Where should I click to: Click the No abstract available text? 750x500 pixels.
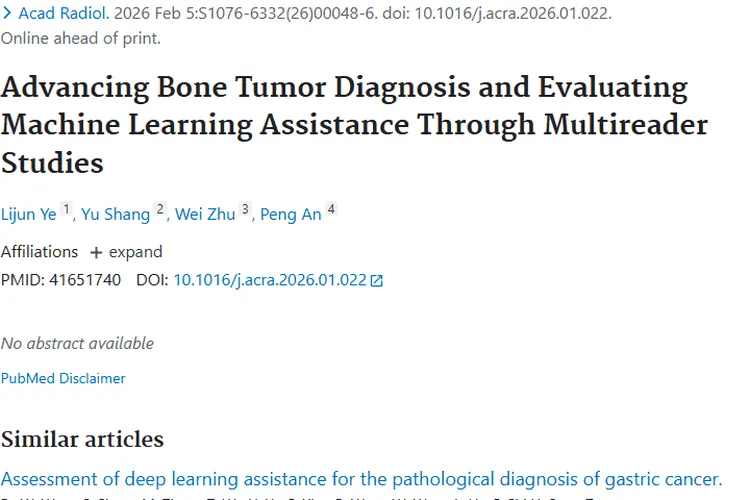(x=77, y=343)
